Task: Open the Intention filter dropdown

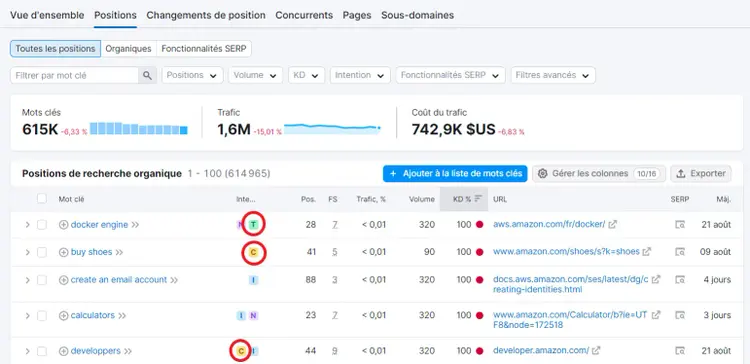Action: coord(360,75)
